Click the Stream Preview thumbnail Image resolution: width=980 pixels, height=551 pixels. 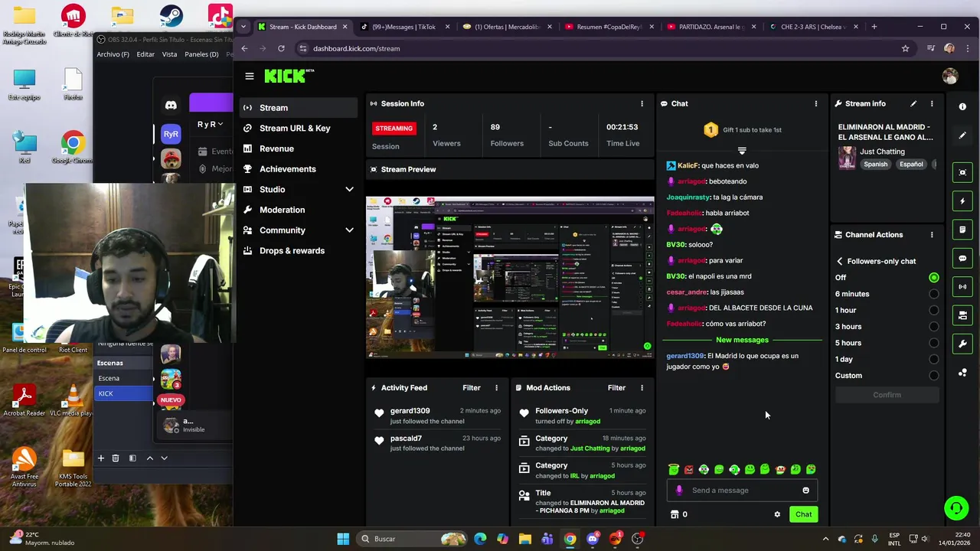[x=510, y=278]
